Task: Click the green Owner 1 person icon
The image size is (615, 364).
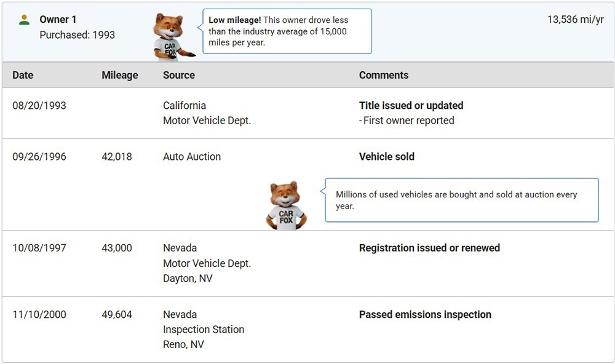Action: click(24, 20)
